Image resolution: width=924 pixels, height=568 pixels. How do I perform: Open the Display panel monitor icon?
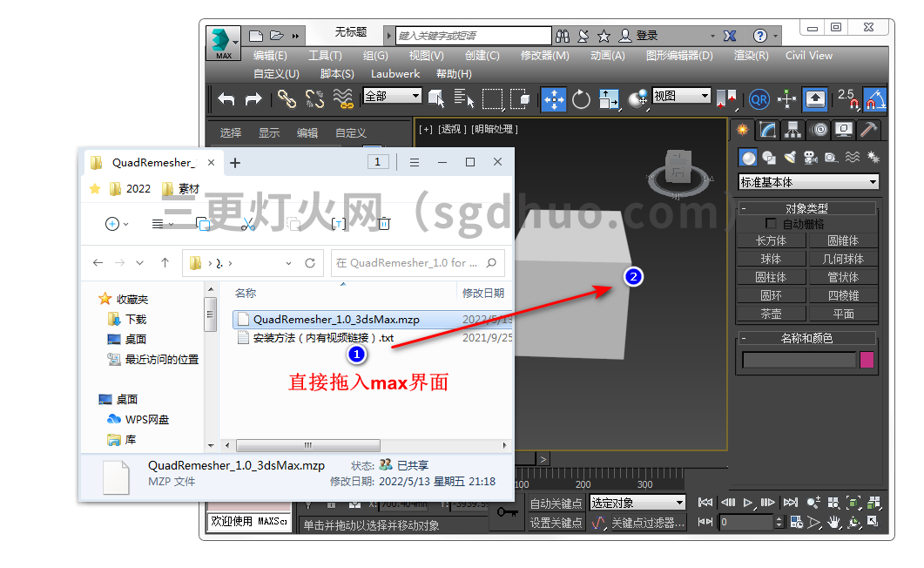(x=844, y=130)
